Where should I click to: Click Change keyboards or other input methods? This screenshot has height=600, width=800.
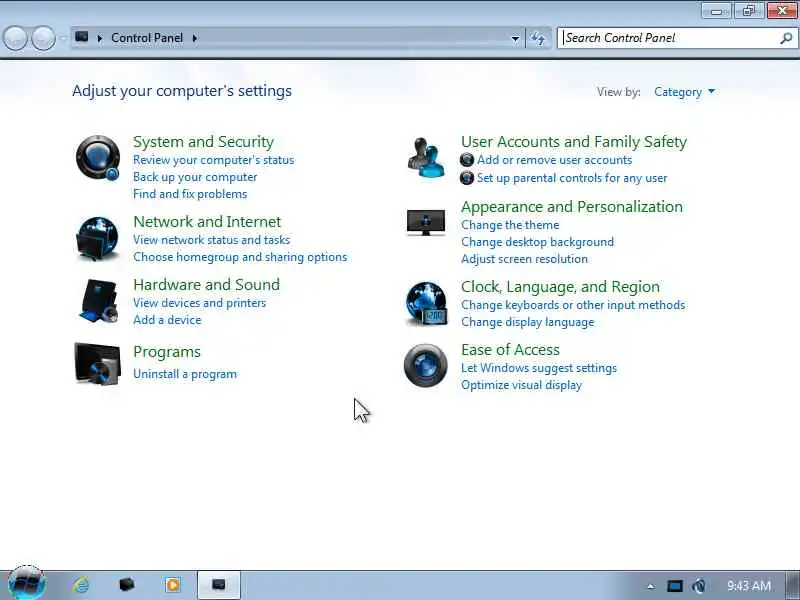[x=572, y=305]
